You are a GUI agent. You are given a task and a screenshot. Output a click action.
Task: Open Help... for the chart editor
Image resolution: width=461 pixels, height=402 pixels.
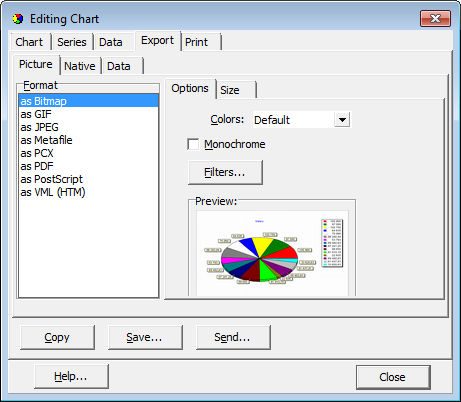71,376
